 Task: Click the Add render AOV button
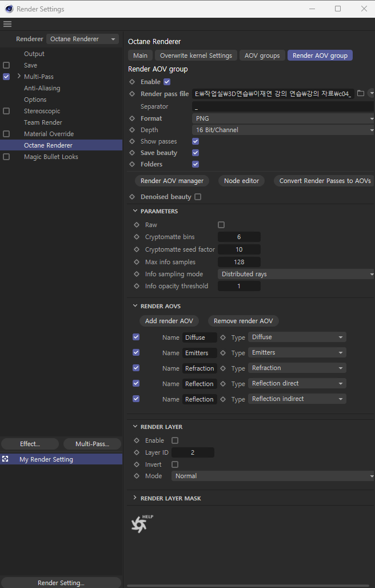[169, 321]
